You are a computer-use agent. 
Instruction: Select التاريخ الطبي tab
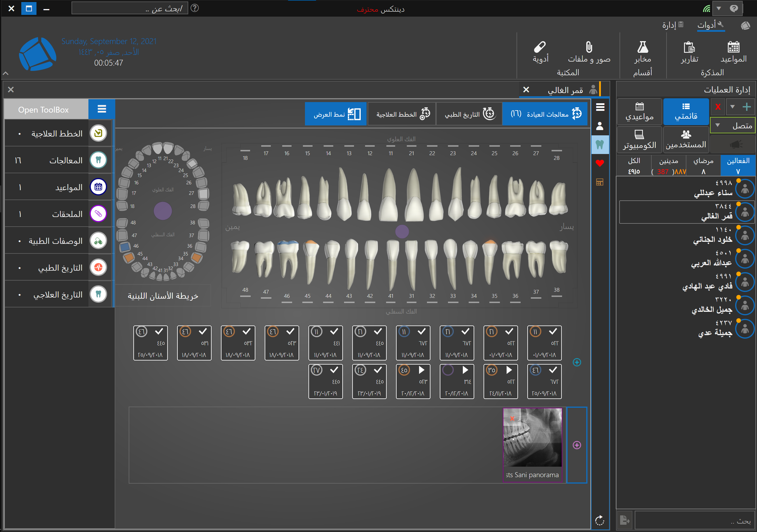(469, 114)
